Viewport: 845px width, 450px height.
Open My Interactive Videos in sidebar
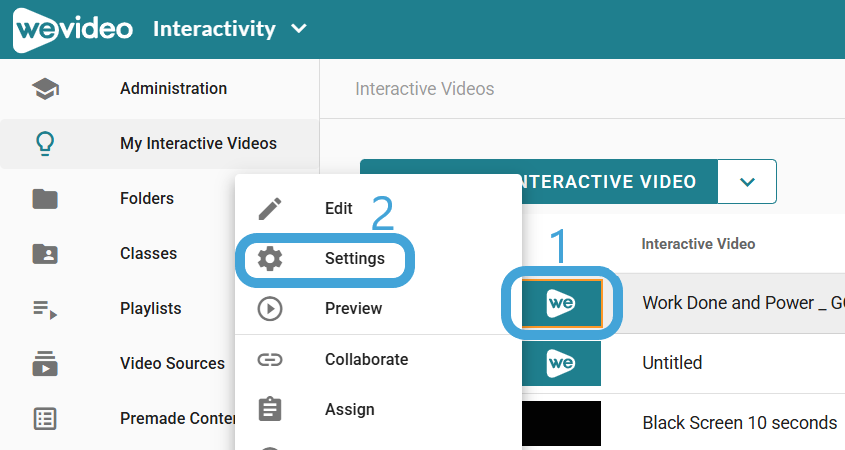198,144
